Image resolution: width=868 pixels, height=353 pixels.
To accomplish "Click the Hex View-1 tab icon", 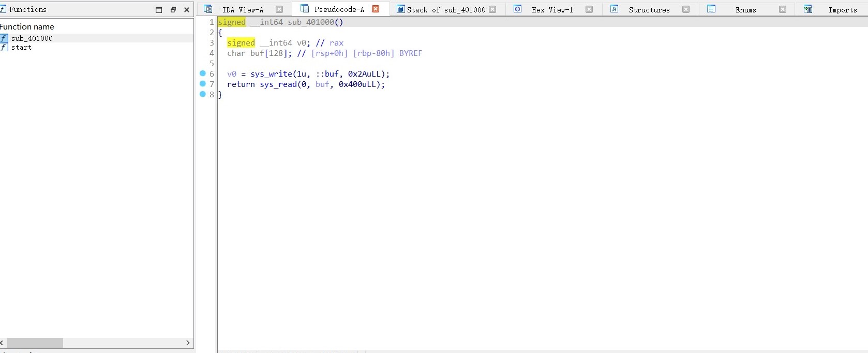I will pos(517,9).
